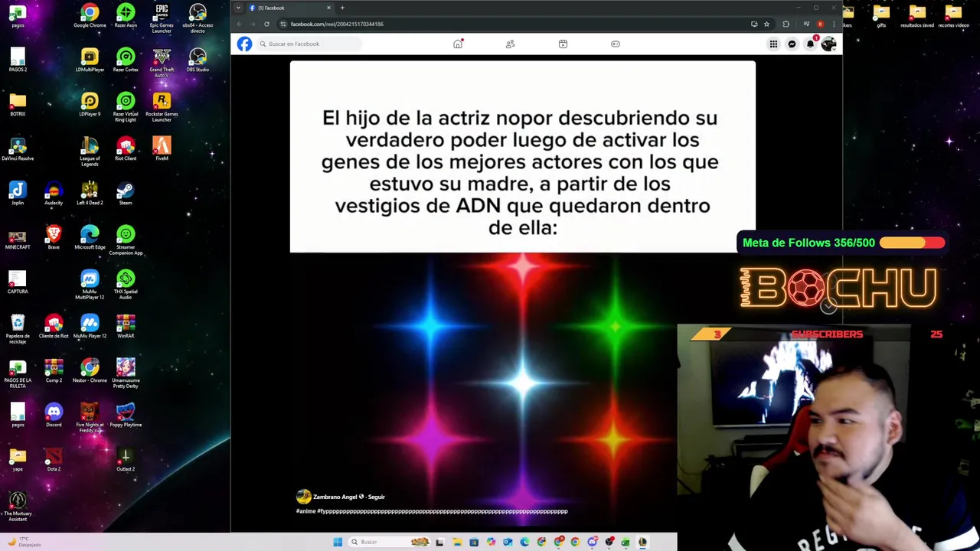The height and width of the screenshot is (551, 980).
Task: Open Epic Games Launcher shortcut
Action: pos(162,18)
